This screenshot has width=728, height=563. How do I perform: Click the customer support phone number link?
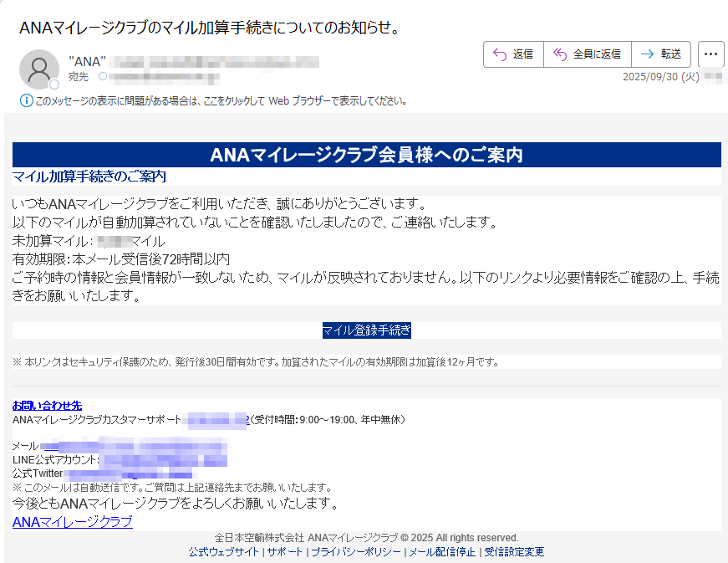click(216, 419)
